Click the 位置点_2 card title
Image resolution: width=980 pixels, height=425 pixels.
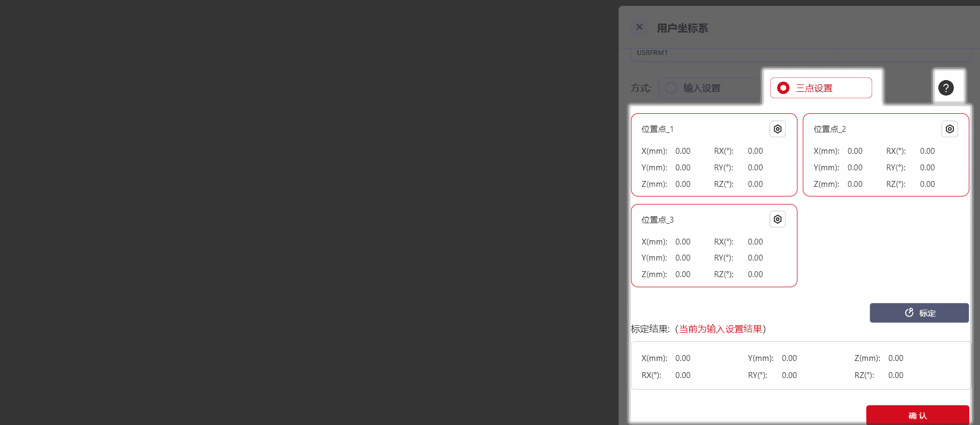tap(829, 129)
